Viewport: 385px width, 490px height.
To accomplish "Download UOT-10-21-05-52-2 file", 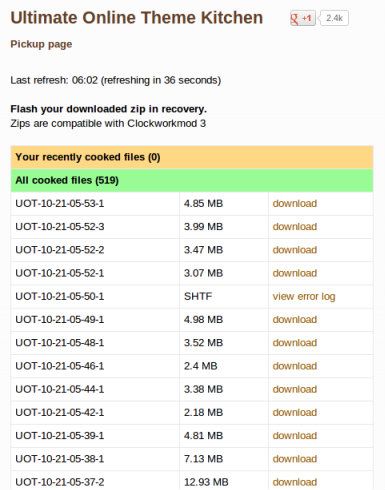I will point(295,250).
